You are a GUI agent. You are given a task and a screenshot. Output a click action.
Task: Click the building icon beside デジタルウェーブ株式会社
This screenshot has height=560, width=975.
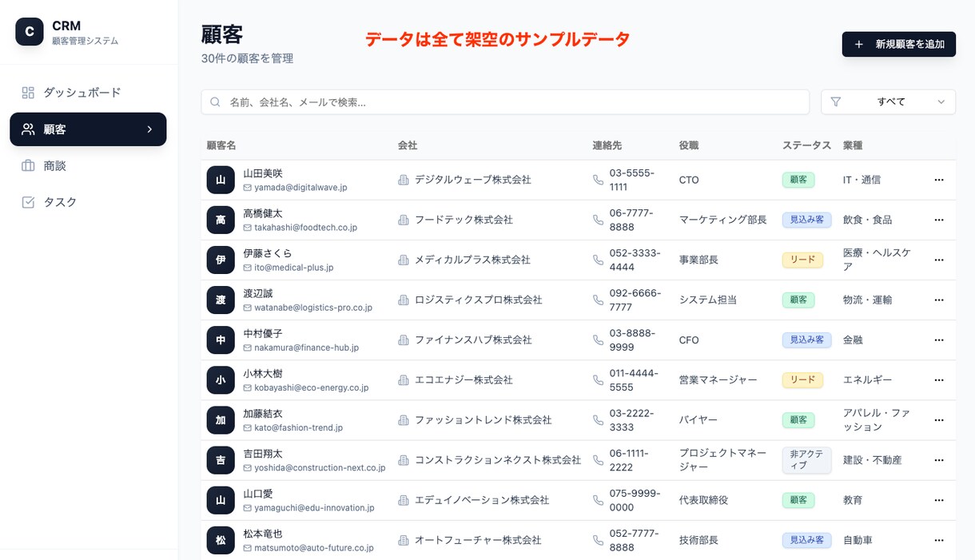[x=404, y=180]
